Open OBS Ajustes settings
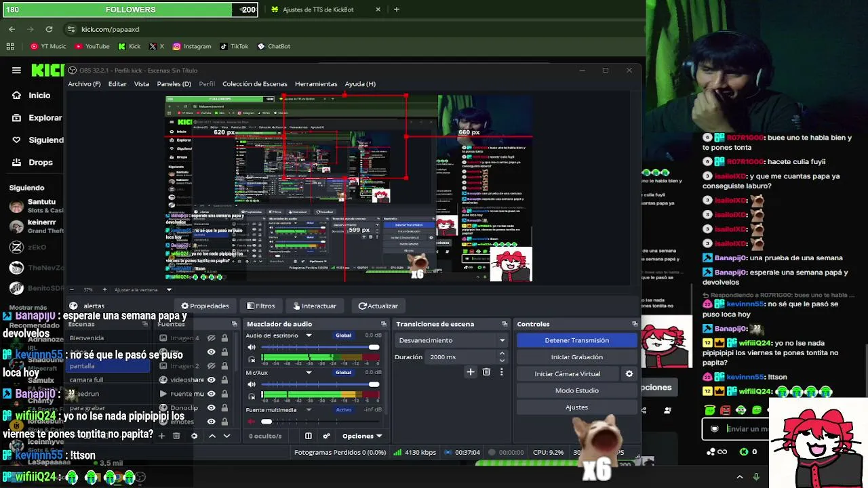The image size is (868, 488). pyautogui.click(x=576, y=407)
